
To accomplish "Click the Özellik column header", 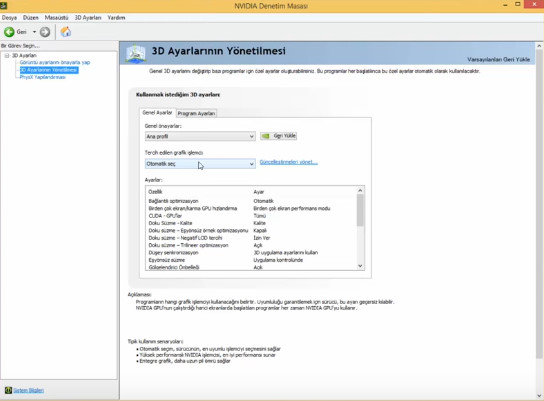I will click(155, 192).
